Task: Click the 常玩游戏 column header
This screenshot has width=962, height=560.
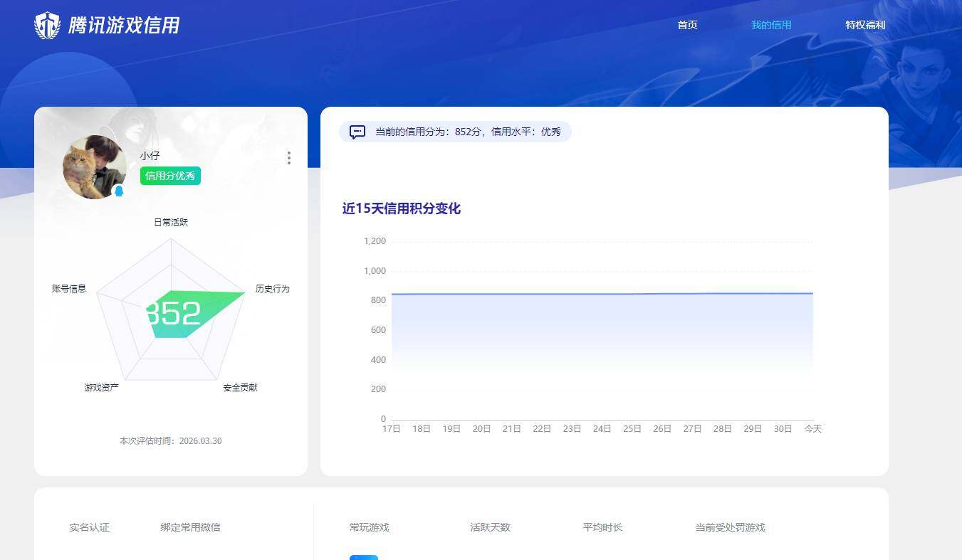Action: [x=370, y=527]
